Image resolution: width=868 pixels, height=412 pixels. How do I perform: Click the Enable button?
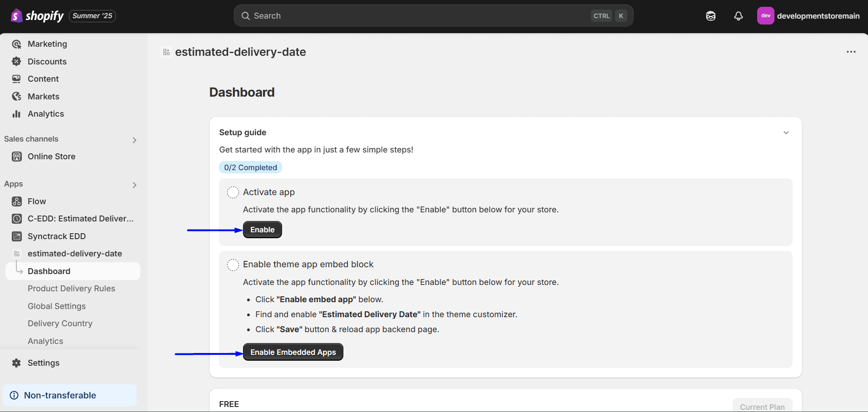pos(263,230)
